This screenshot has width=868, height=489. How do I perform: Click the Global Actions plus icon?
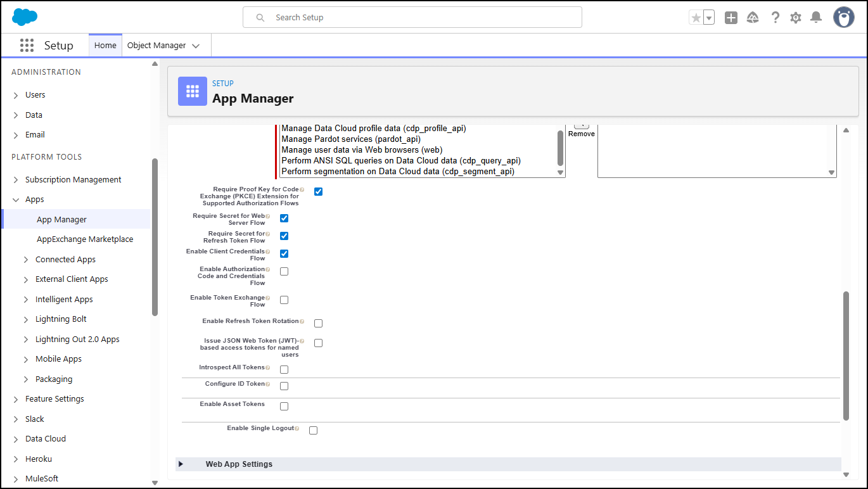(x=731, y=18)
